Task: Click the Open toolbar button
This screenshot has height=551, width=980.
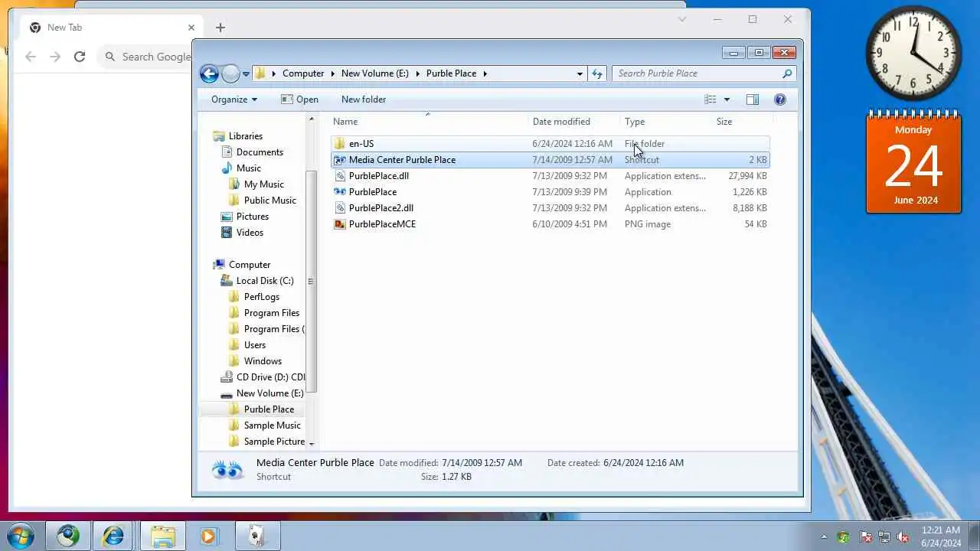Action: 299,99
